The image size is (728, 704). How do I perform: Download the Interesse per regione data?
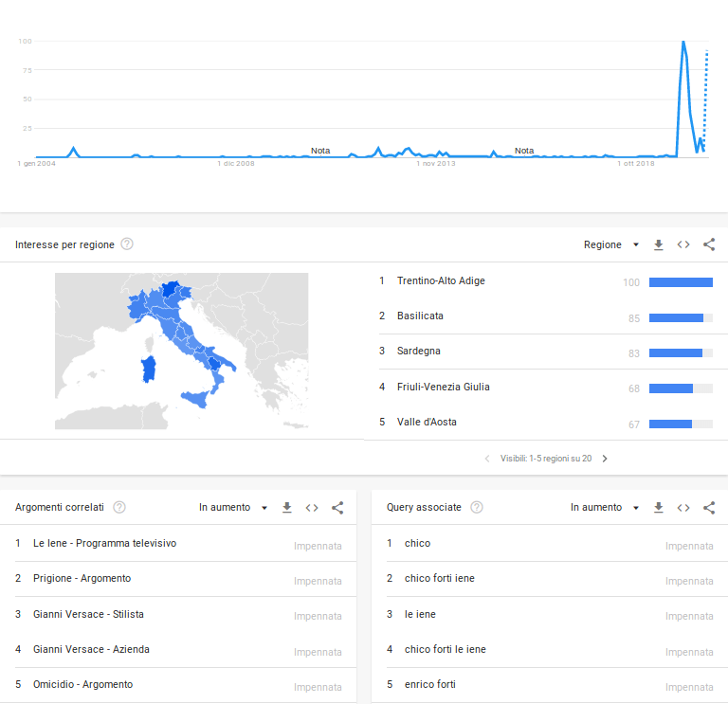click(x=659, y=244)
